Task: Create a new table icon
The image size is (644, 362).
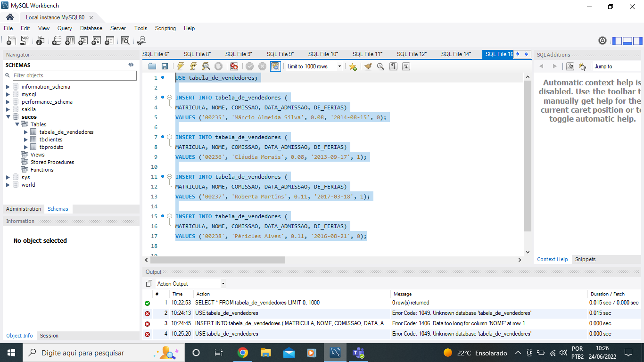Action: pos(70,41)
